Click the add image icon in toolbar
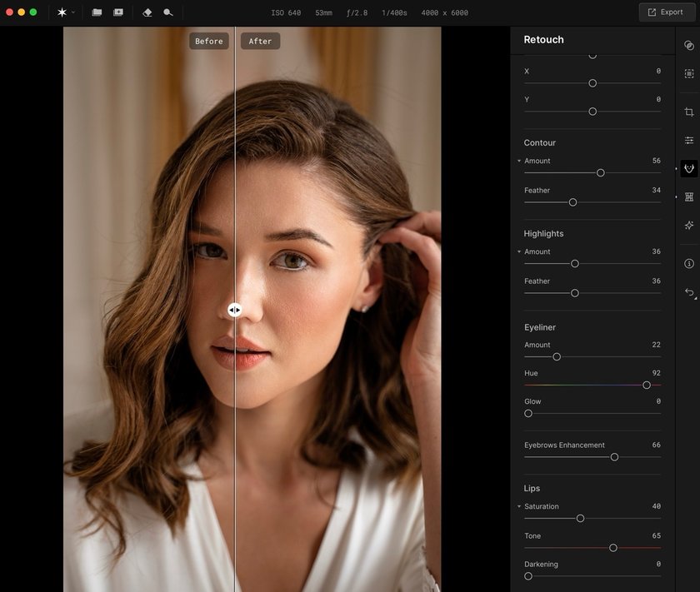This screenshot has width=700, height=592. click(118, 12)
